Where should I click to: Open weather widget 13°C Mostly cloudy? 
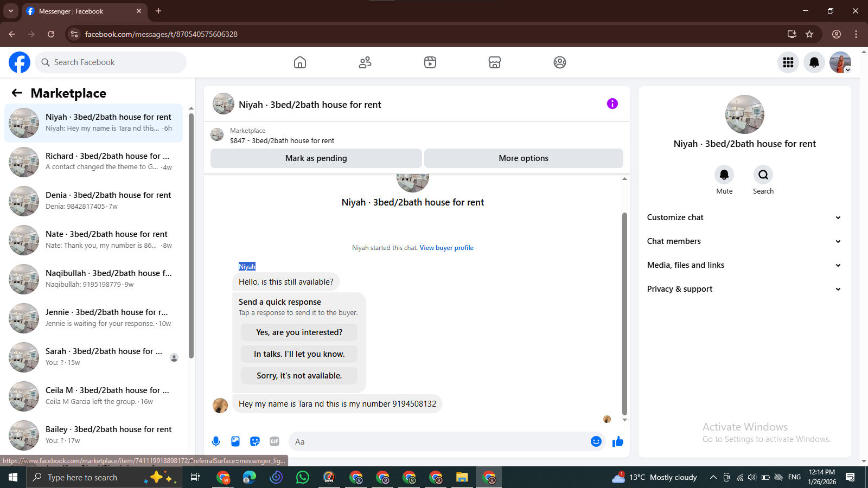654,477
